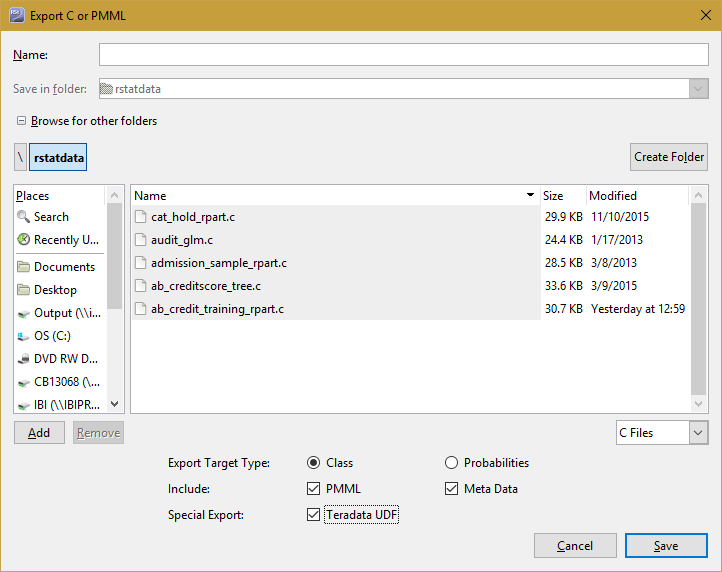This screenshot has width=722, height=572.
Task: Click the Desktop place entry
Action: 60,290
